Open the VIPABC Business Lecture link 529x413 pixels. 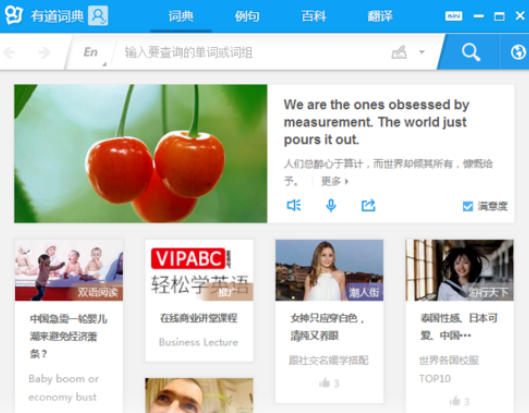click(199, 300)
